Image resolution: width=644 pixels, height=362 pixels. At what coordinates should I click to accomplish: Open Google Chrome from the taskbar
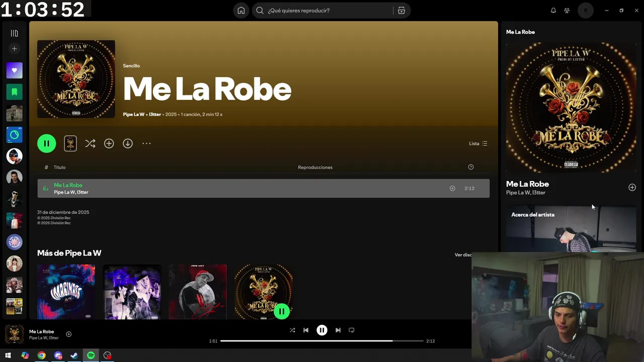pos(42,355)
